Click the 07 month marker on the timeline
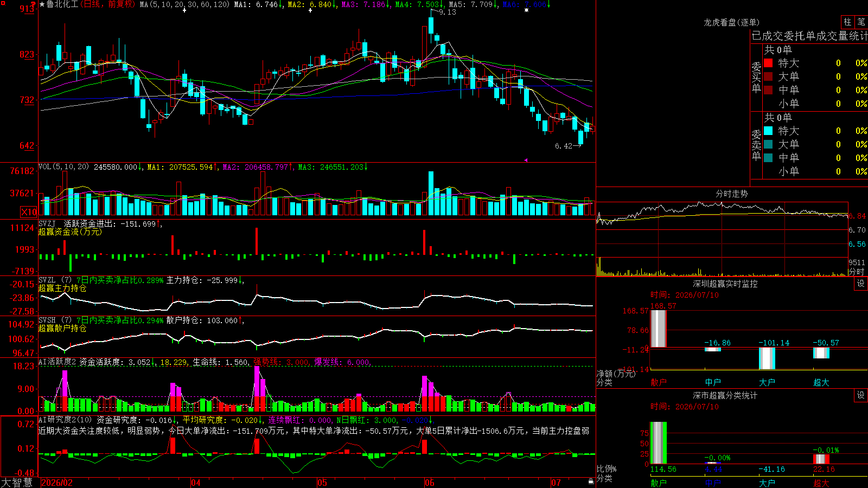This screenshot has height=488, width=868. [x=556, y=483]
